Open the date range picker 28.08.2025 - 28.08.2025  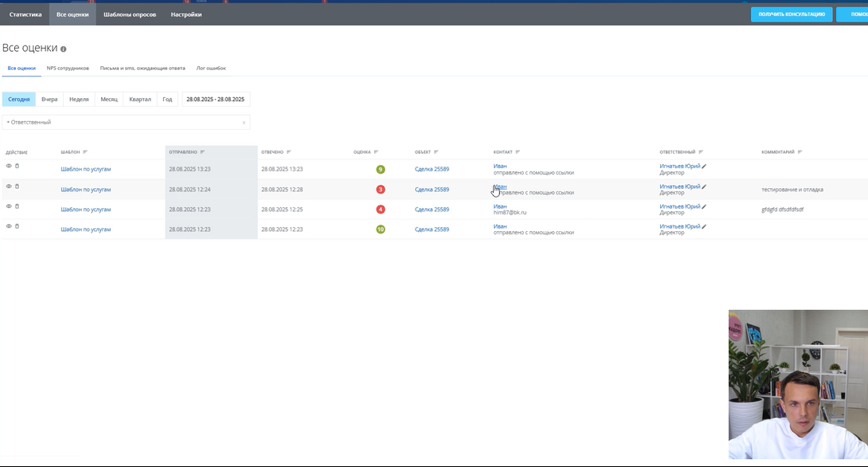[215, 99]
